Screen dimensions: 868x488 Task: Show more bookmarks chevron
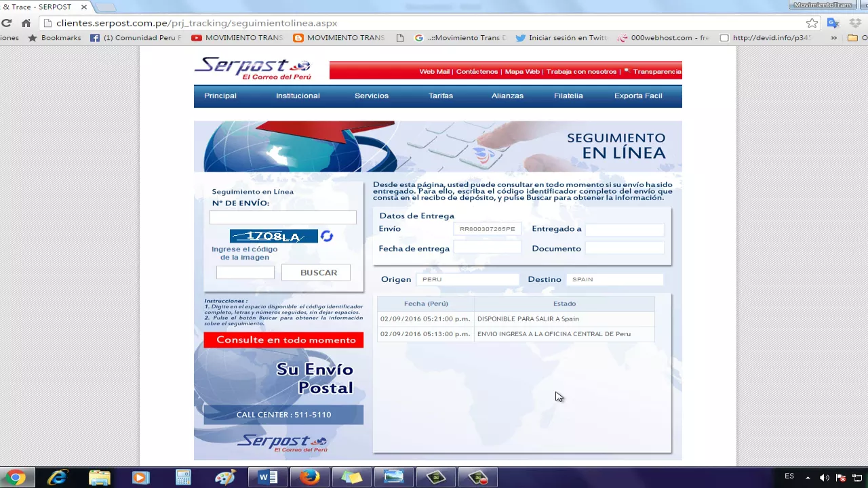834,38
